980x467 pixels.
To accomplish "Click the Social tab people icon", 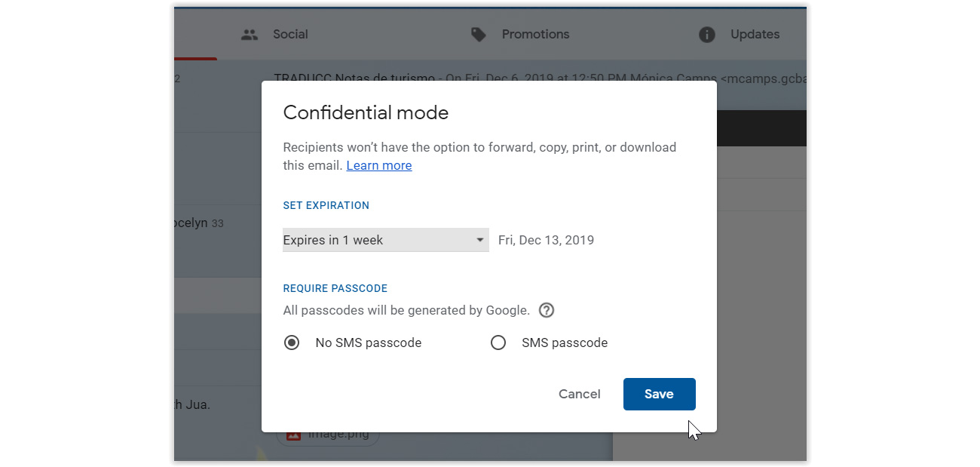I will pos(250,35).
